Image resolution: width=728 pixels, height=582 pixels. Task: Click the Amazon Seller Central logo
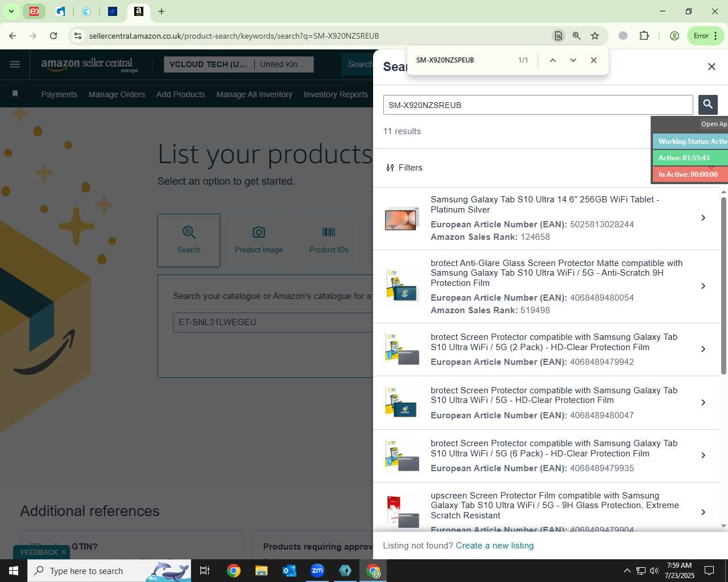[89, 65]
